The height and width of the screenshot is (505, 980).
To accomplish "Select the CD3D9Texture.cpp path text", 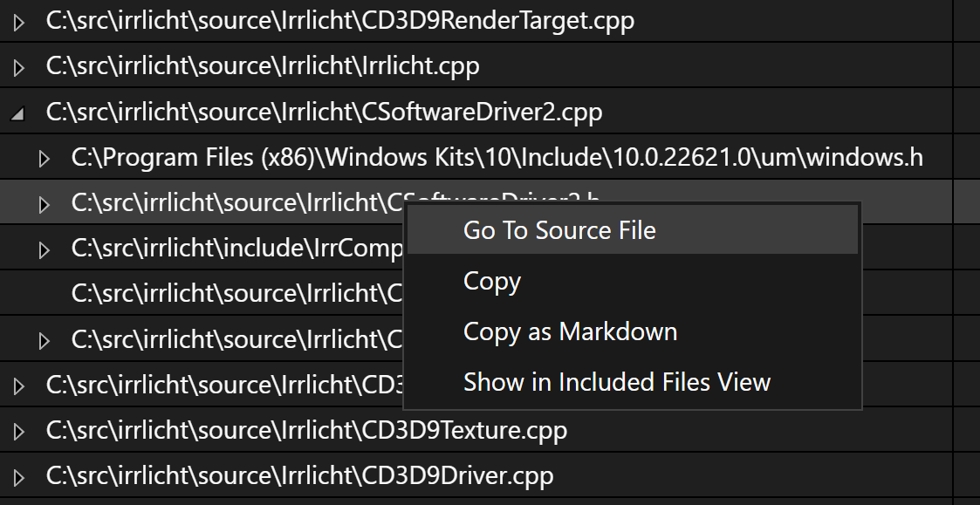I will click(306, 431).
